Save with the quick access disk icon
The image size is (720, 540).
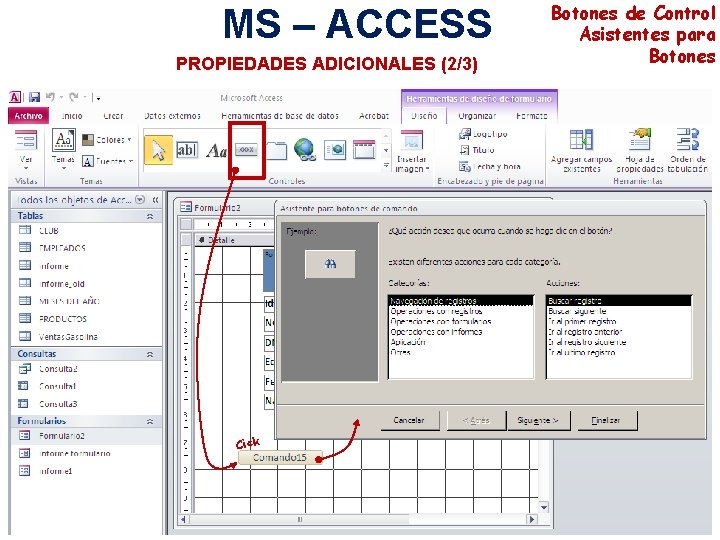[34, 97]
